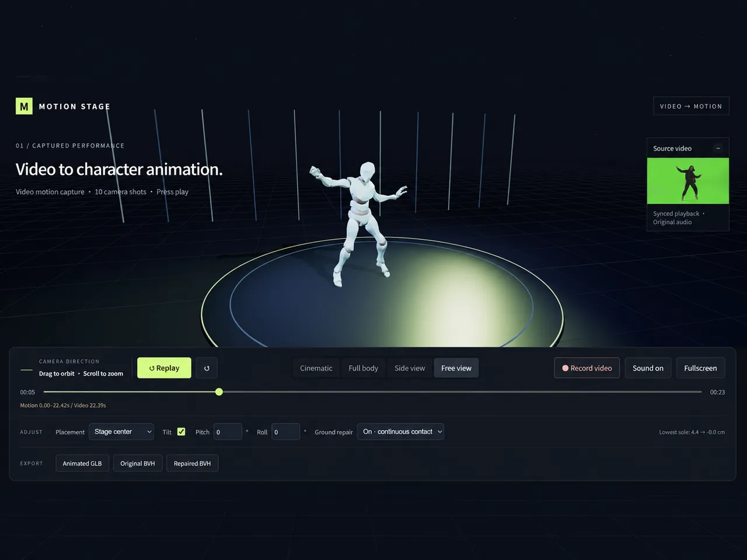Click the 'Lowest sole: 4.4 → -0.0 cm' readout
Screen dimensions: 747x560
tap(692, 432)
